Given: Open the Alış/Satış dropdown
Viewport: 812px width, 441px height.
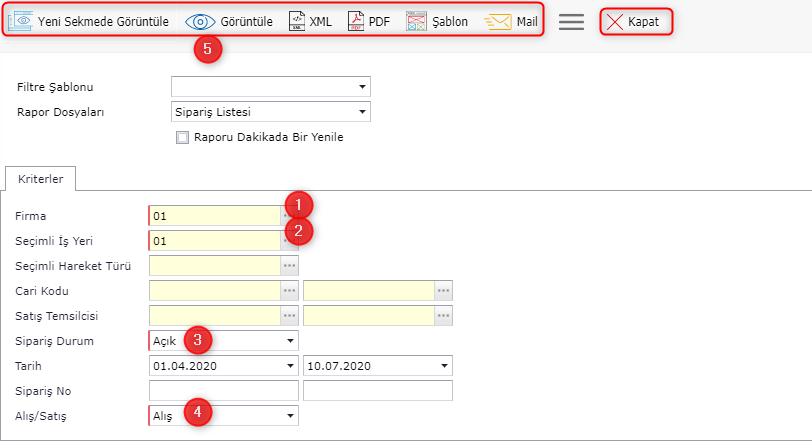Looking at the screenshot, I should tap(291, 415).
